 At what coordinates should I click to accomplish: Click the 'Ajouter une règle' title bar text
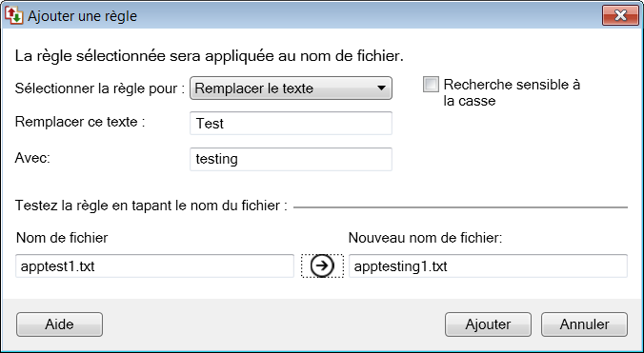point(82,16)
